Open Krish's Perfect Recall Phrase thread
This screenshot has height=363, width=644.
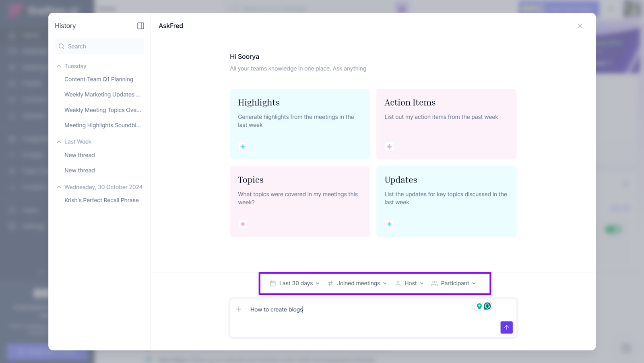101,200
